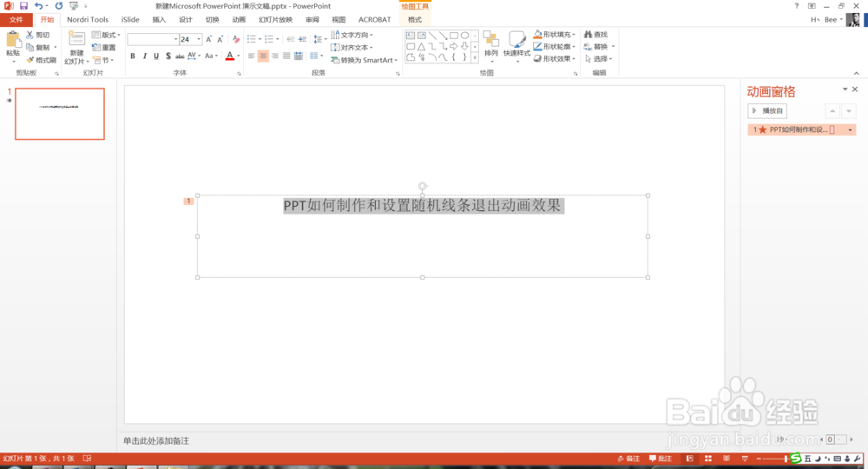Screen dimensions: 868x469
Task: Expand the shapes gallery more arrow
Action: pos(475,57)
